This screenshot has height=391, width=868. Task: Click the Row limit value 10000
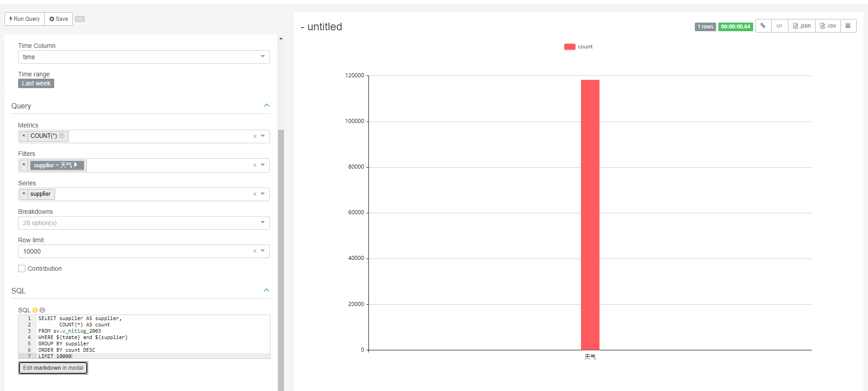pyautogui.click(x=32, y=251)
